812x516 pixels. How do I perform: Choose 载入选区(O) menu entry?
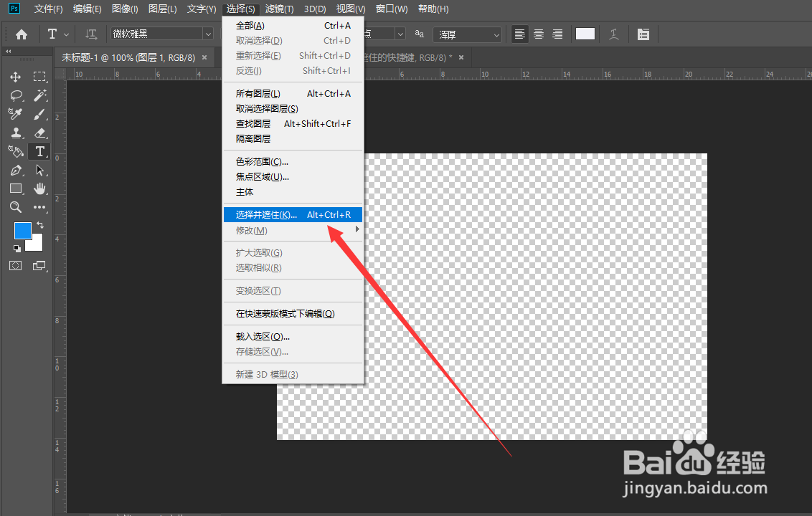[x=293, y=336]
